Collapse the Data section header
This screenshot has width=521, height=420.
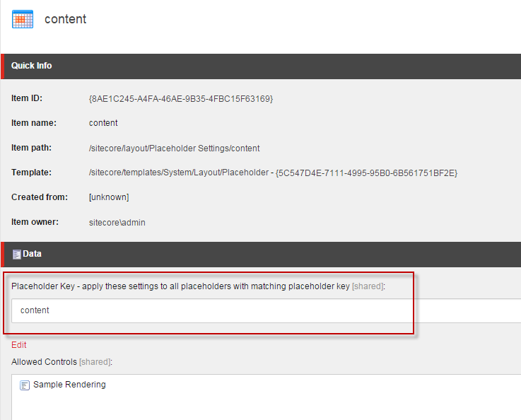[x=33, y=254]
